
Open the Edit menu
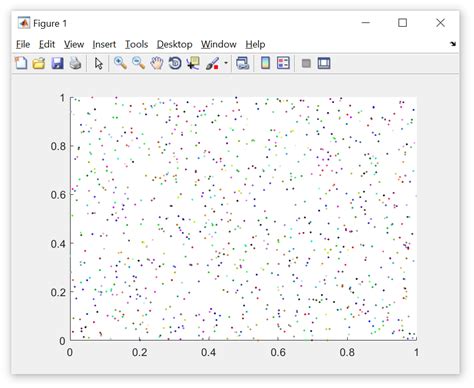tap(47, 44)
